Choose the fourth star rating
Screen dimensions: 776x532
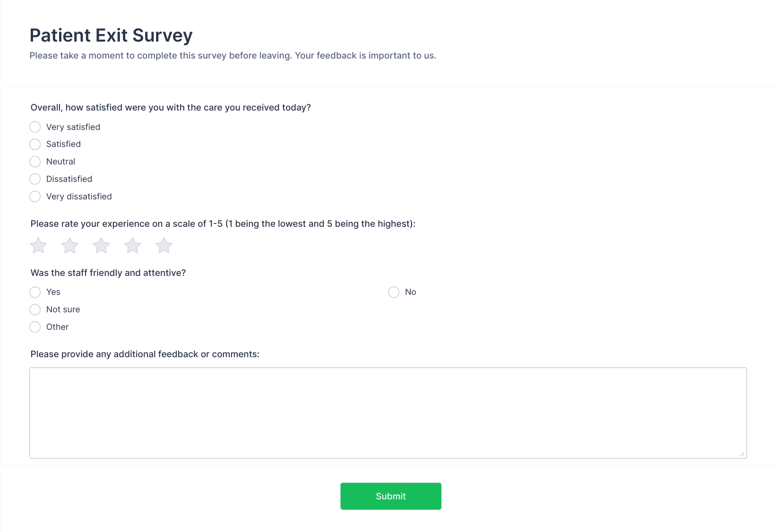coord(133,245)
